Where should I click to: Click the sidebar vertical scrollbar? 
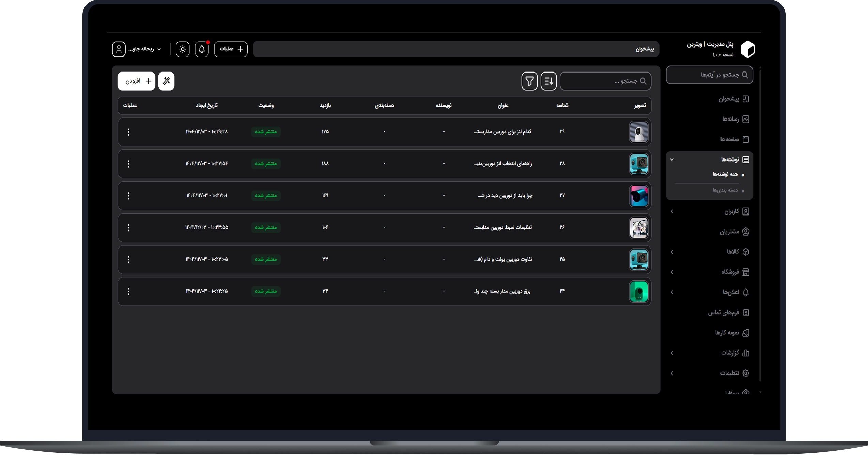[760, 225]
